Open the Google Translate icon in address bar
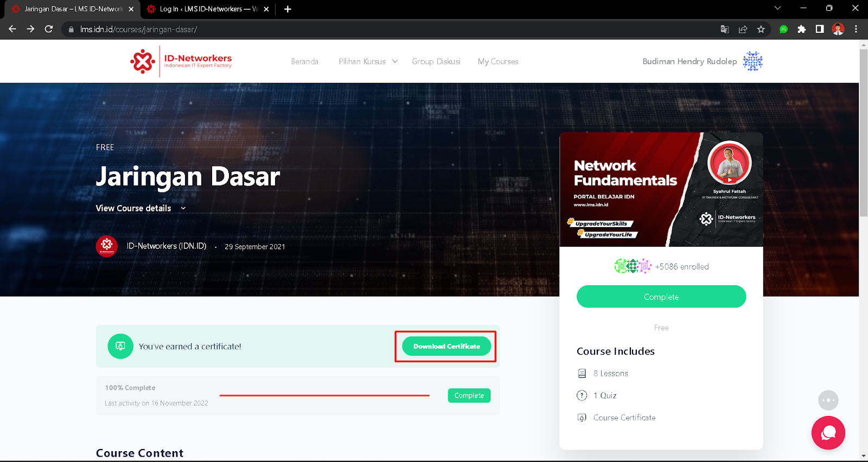This screenshot has height=462, width=868. (725, 29)
